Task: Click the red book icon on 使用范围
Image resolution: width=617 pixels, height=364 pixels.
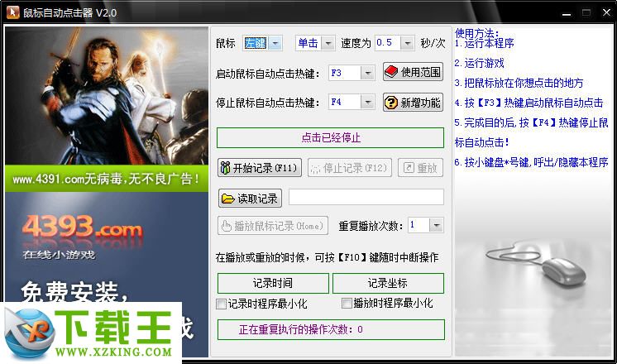Action: coord(391,72)
